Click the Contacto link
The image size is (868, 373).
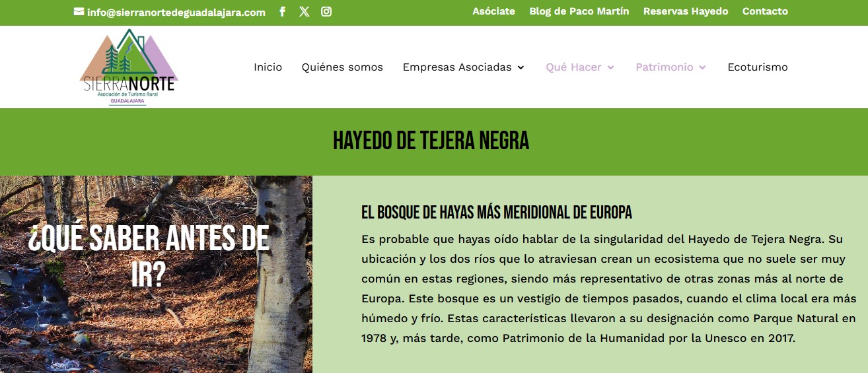click(765, 11)
